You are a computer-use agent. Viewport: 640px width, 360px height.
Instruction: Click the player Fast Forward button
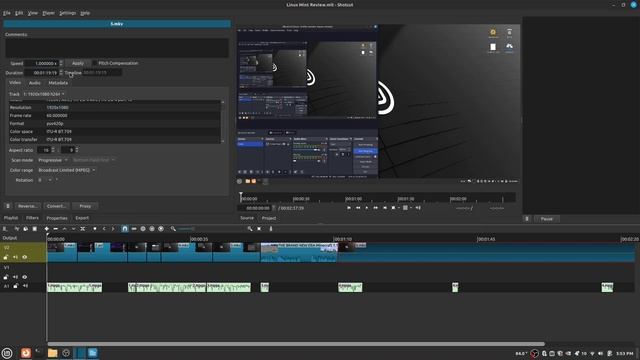[x=376, y=208]
